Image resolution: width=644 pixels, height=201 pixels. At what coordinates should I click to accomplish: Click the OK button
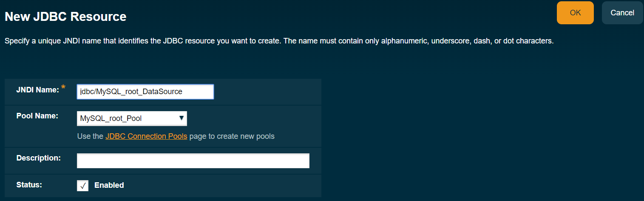tap(575, 13)
